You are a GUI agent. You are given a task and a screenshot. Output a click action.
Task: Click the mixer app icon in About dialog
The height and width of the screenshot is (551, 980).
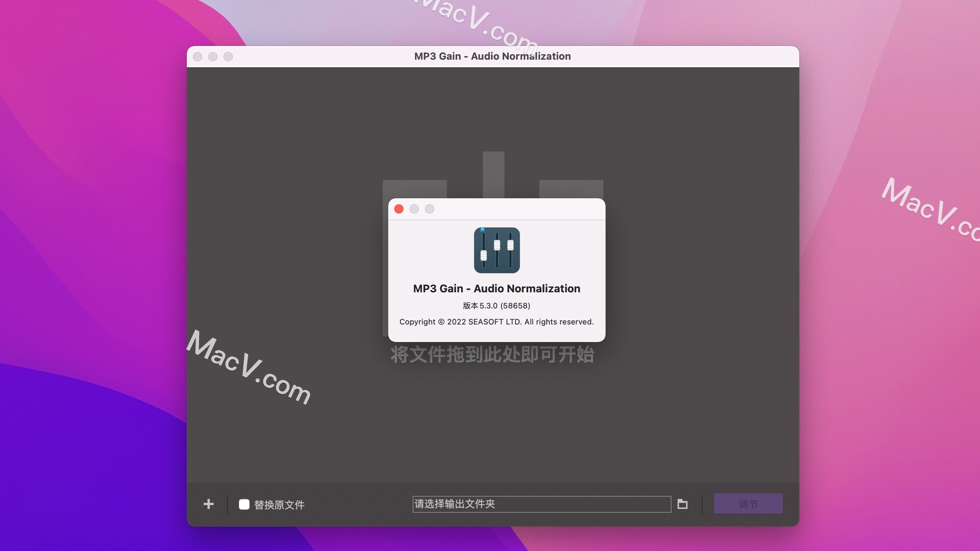(x=497, y=250)
